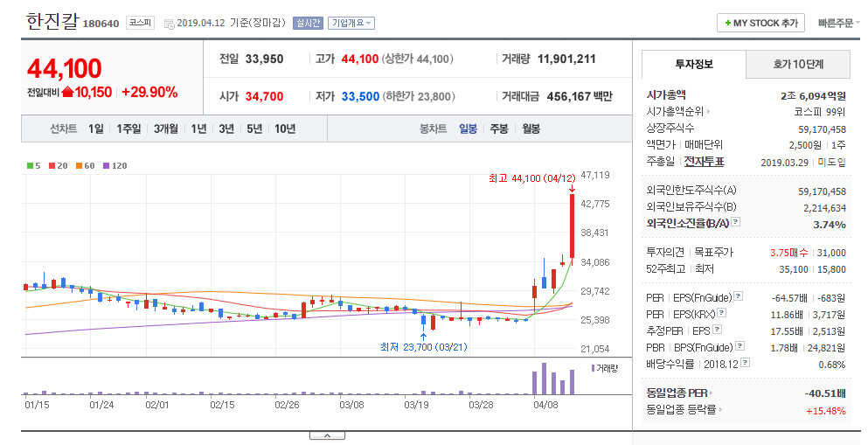Click the red 20-day moving average legend
This screenshot has height=445, width=868.
click(58, 165)
